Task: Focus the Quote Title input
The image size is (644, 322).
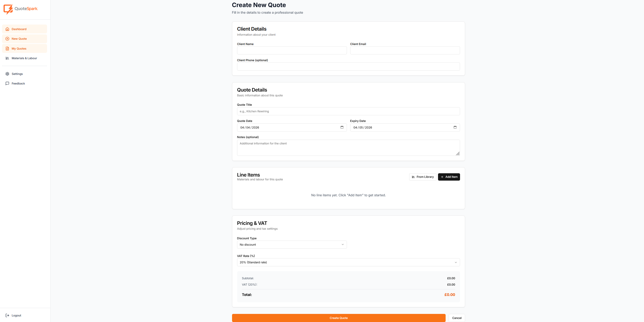Action: tap(348, 111)
